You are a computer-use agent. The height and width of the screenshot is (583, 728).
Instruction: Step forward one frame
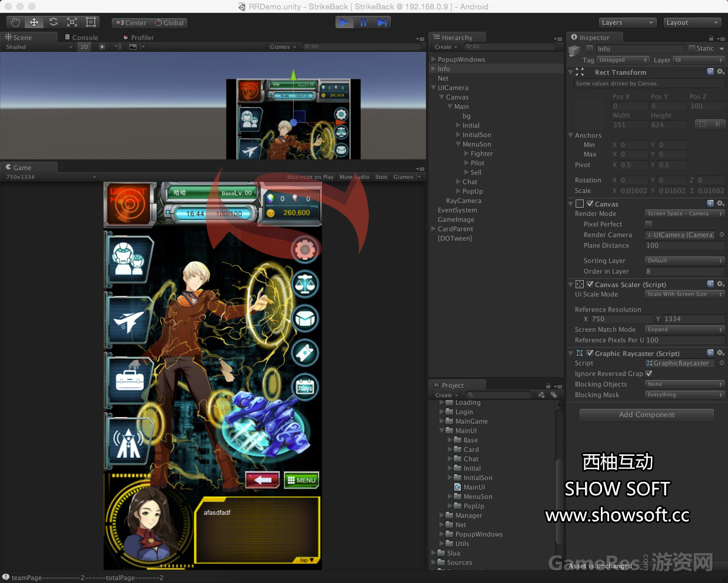(x=382, y=22)
